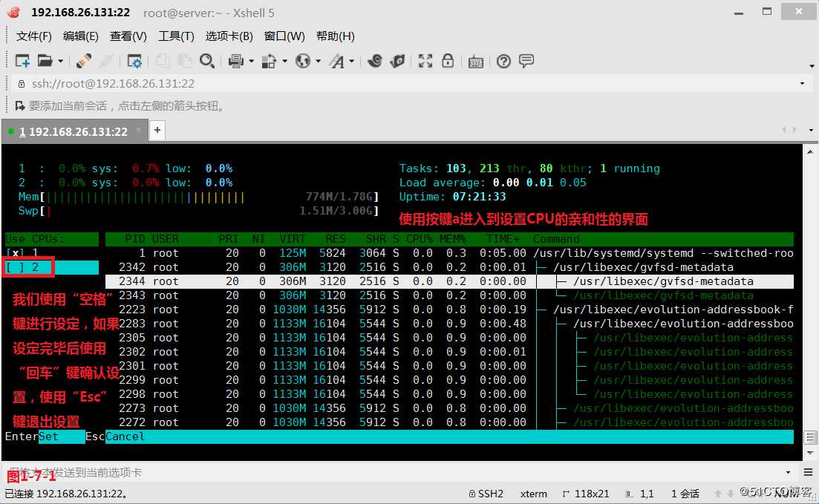The height and width of the screenshot is (504, 819).
Task: Open the 工具(T) menu
Action: (176, 36)
